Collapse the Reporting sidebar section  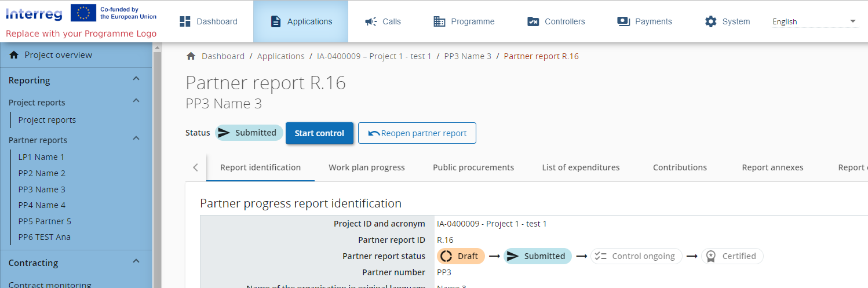pyautogui.click(x=136, y=79)
